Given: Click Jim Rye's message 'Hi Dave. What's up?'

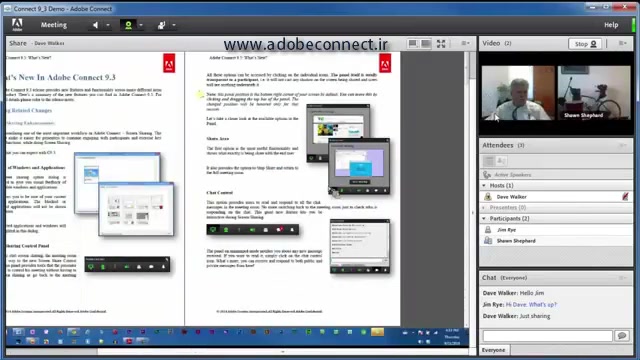Looking at the screenshot, I should [531, 304].
